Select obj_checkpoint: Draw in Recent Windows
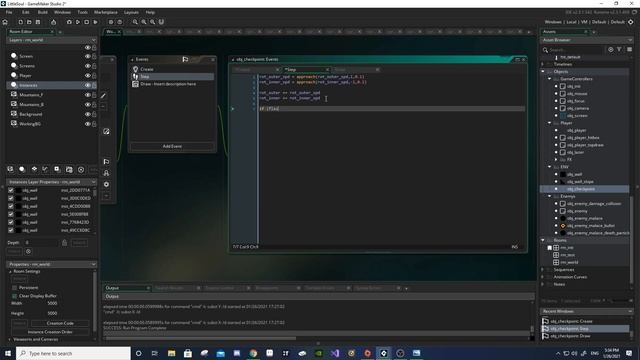 pos(586,336)
